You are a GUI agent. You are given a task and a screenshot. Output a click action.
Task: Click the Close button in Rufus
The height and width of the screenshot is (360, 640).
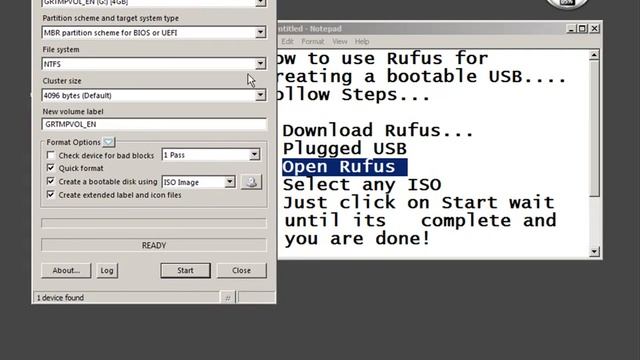coord(242,270)
